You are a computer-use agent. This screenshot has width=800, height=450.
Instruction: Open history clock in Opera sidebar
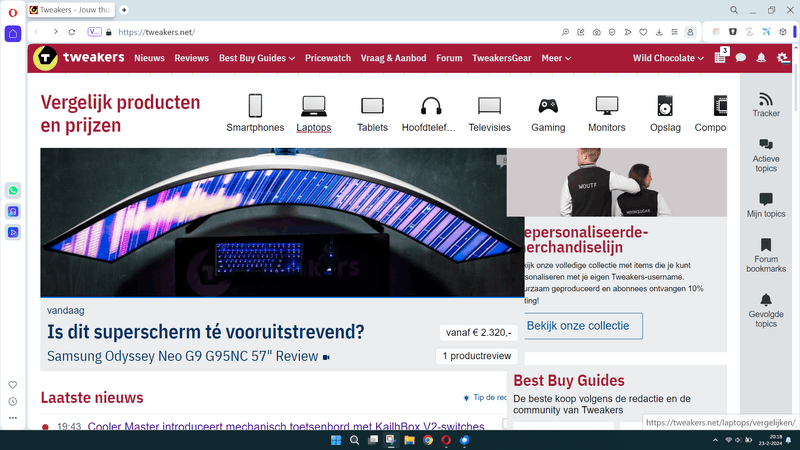(13, 402)
